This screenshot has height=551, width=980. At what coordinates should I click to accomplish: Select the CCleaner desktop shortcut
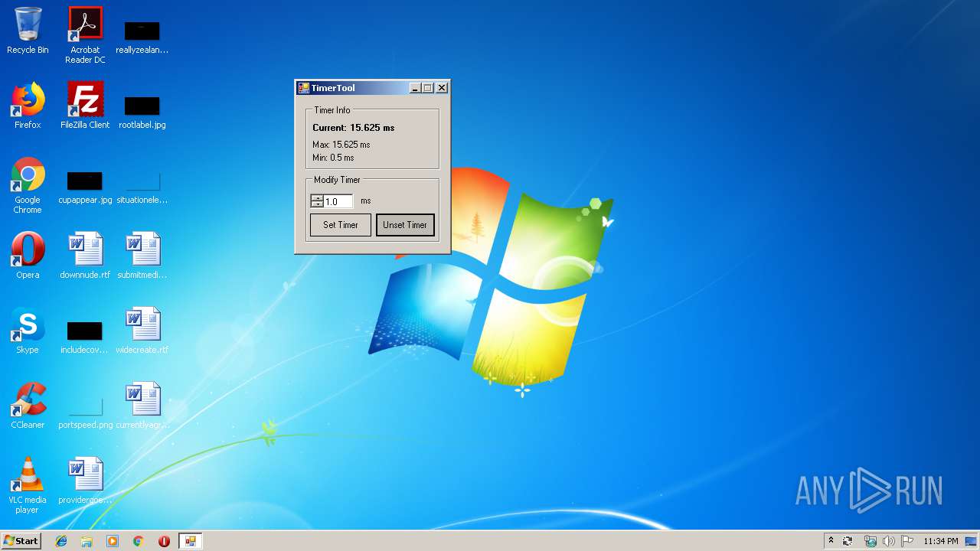click(x=28, y=406)
